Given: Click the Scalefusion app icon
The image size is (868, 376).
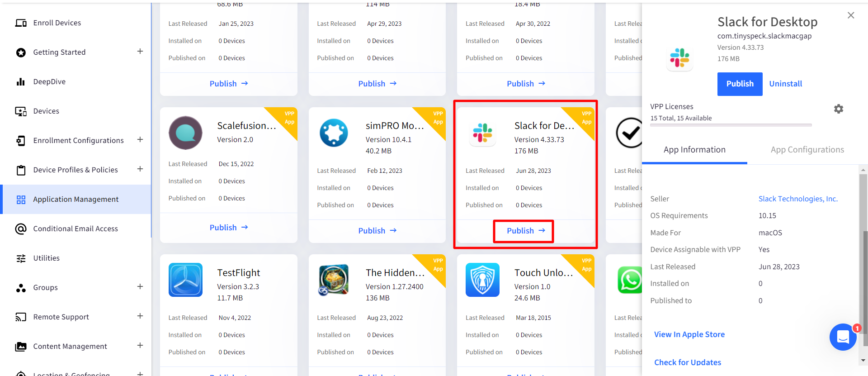Looking at the screenshot, I should (x=185, y=133).
